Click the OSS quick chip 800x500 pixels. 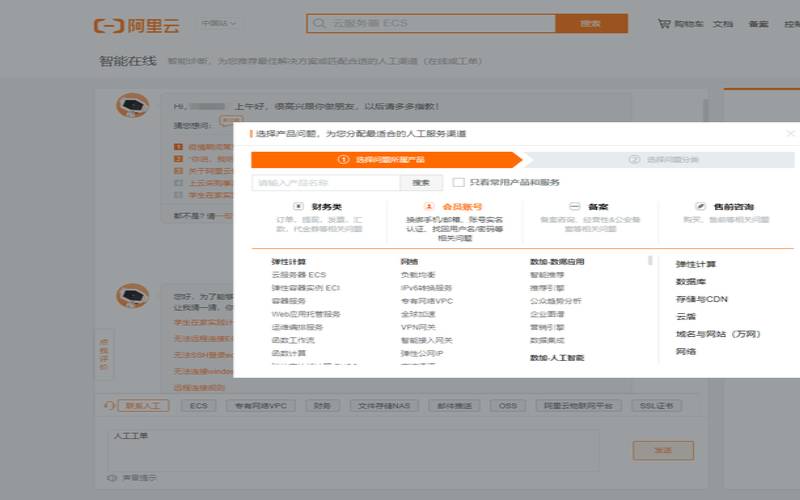tap(508, 406)
